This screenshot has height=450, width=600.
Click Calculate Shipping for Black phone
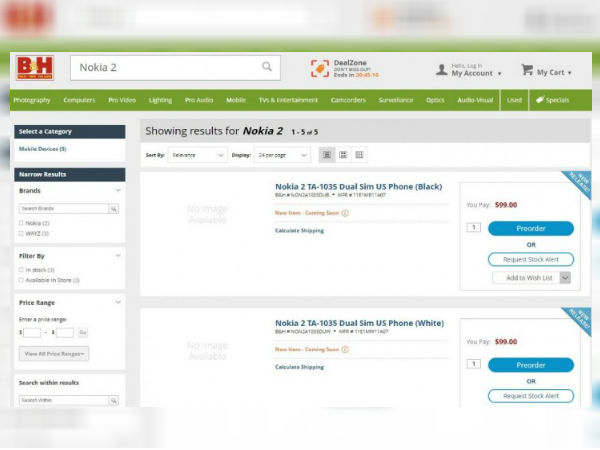pos(299,230)
